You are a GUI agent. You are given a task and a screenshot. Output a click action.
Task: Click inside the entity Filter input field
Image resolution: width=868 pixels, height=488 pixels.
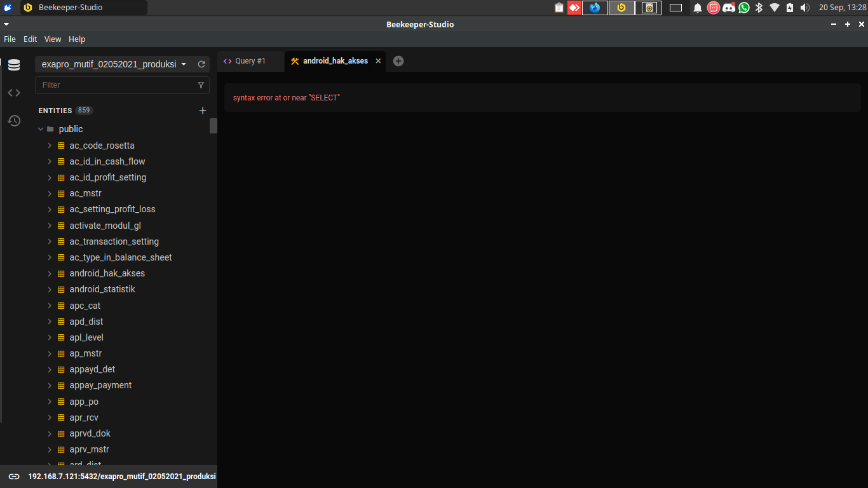point(114,85)
